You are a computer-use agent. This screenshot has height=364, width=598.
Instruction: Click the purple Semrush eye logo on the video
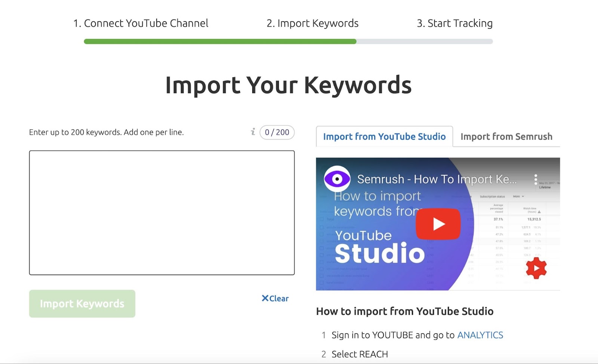click(x=337, y=179)
